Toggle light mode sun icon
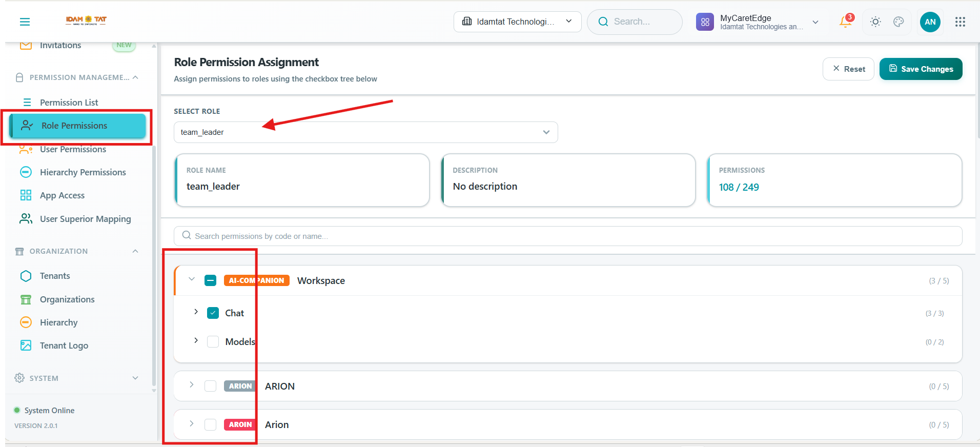 875,22
